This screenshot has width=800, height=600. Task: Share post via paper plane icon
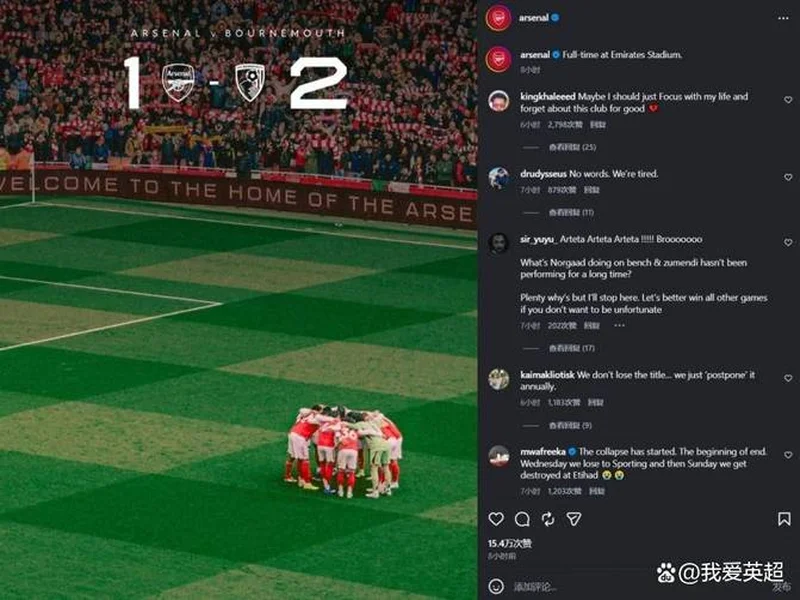pos(574,519)
